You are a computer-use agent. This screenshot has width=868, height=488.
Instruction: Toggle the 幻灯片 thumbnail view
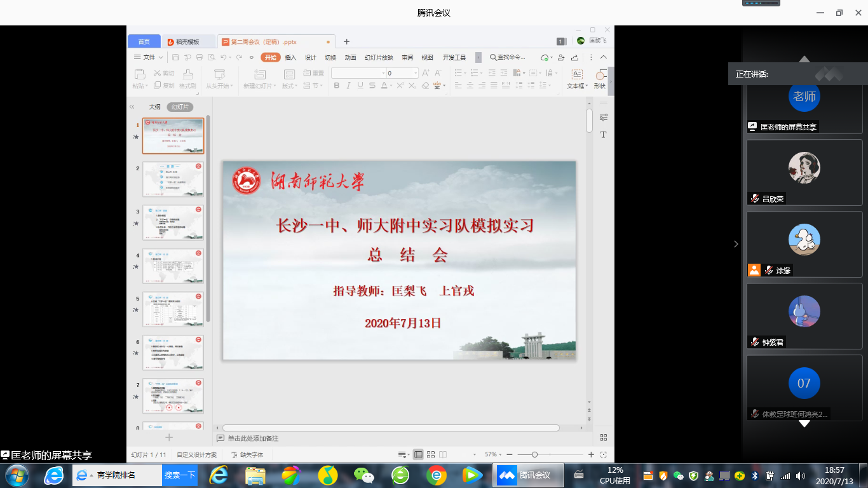pyautogui.click(x=180, y=107)
